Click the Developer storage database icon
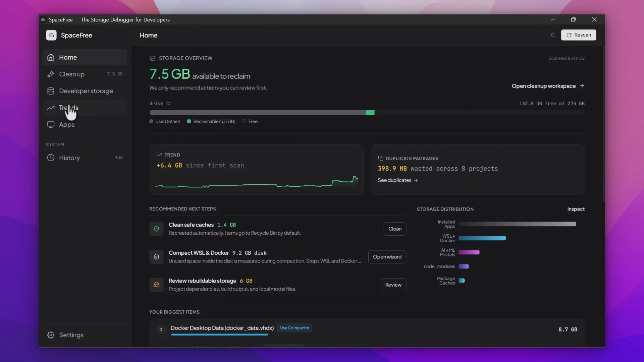644x362 pixels. pyautogui.click(x=51, y=91)
